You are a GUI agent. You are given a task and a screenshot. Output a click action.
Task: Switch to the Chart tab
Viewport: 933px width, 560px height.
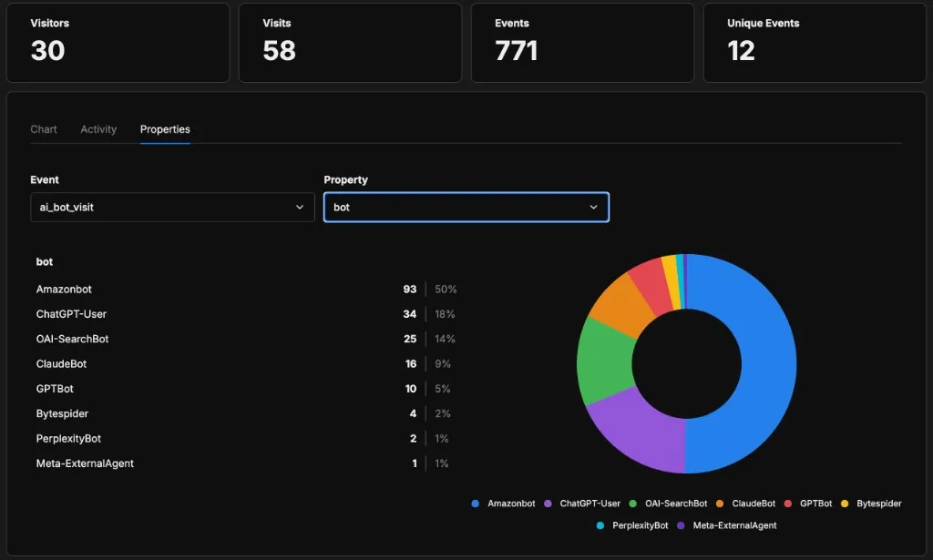click(44, 128)
